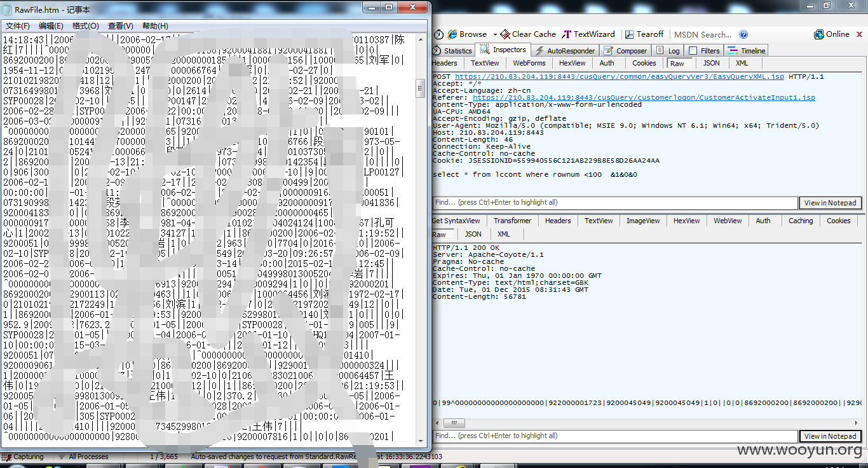868x468 pixels.
Task: Open the Filters tab
Action: [x=704, y=51]
